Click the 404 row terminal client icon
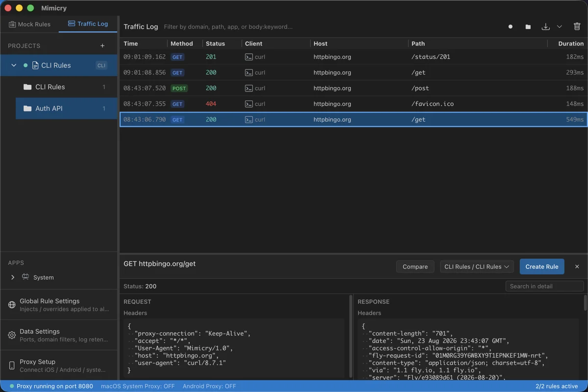The width and height of the screenshot is (588, 392). pyautogui.click(x=249, y=104)
